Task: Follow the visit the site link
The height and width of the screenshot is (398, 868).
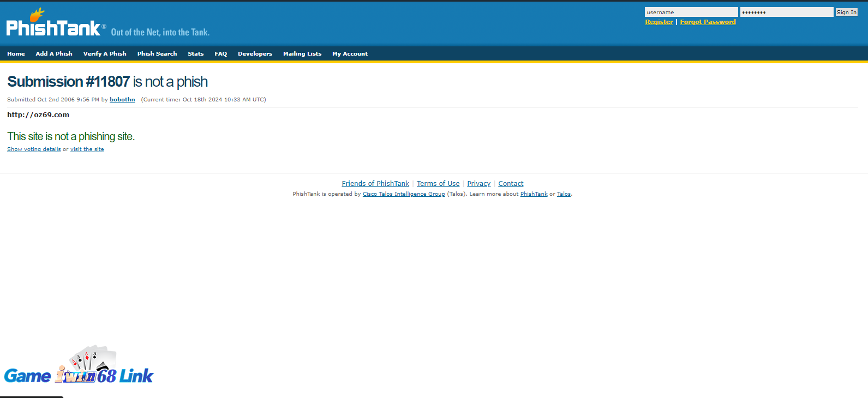Action: [x=87, y=149]
